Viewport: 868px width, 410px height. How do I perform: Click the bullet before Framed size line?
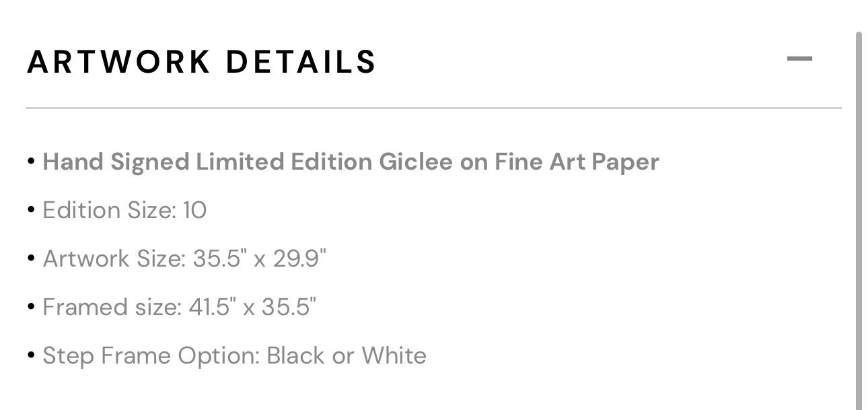(31, 307)
